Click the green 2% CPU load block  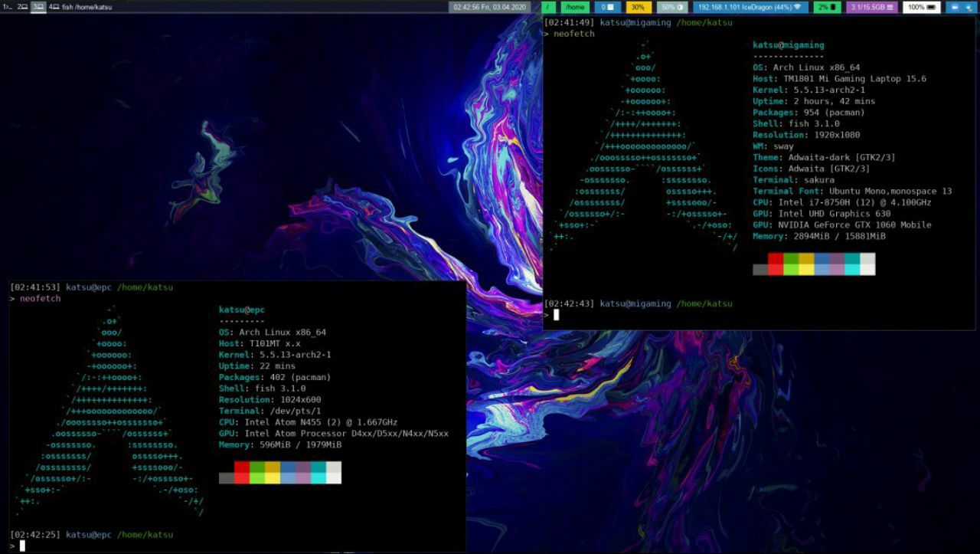[x=826, y=7]
